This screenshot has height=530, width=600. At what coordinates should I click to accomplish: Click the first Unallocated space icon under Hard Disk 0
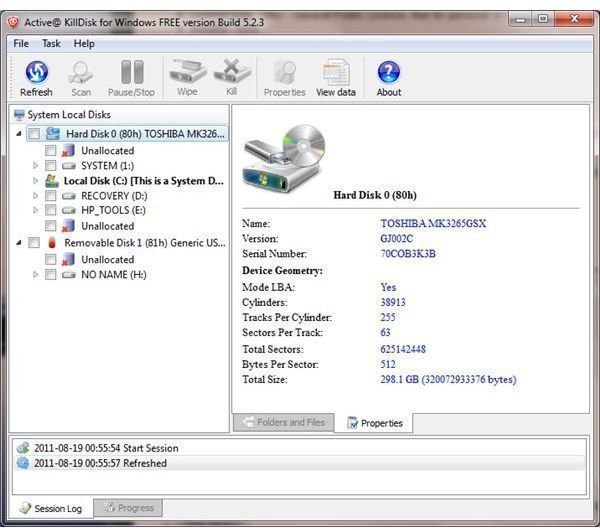[x=68, y=150]
